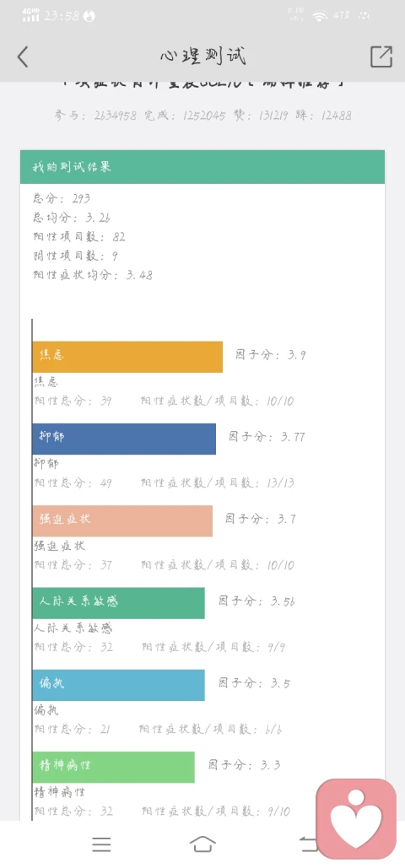Select the light green 精神病性 bar
The image size is (405, 868).
114,767
